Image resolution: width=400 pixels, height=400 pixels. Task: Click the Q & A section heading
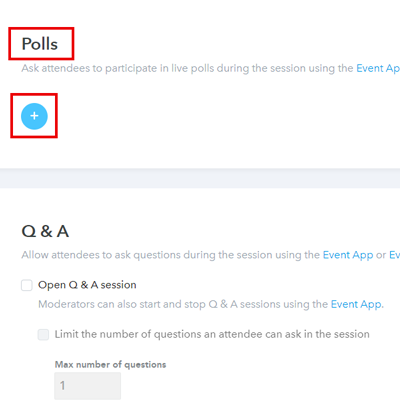click(x=45, y=231)
